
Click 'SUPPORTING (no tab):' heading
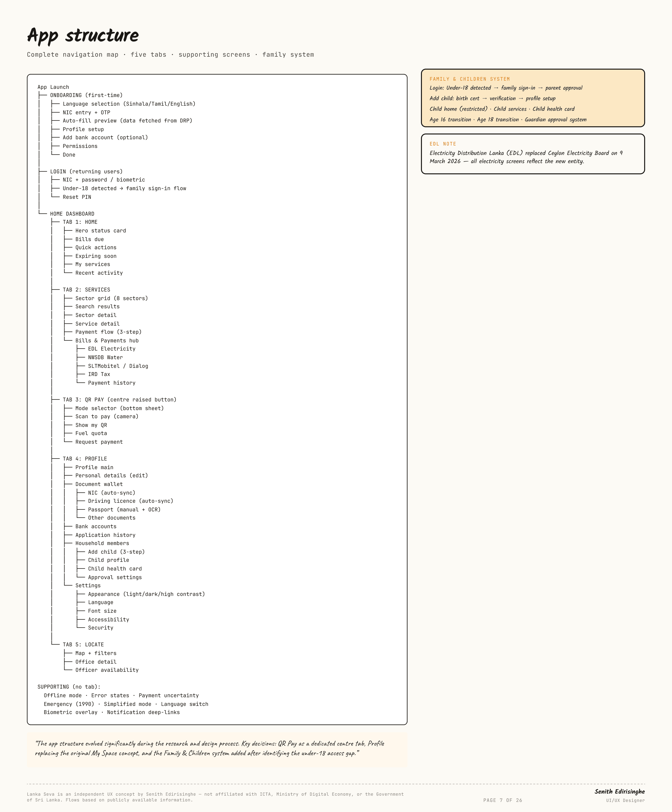coord(69,687)
